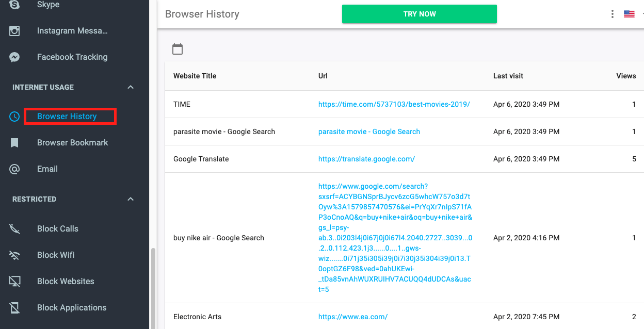This screenshot has width=644, height=329.
Task: Collapse the RESTRICTED section
Action: (x=130, y=199)
